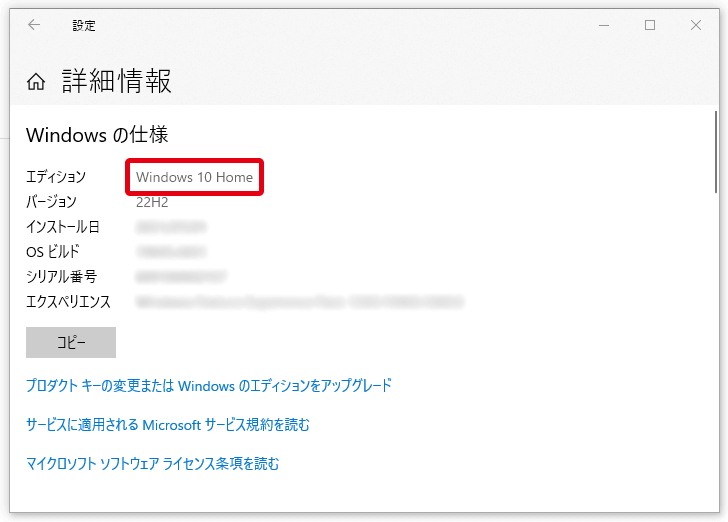The height and width of the screenshot is (522, 728).
Task: Click the Home icon beside 詳細情報
Action: (36, 82)
